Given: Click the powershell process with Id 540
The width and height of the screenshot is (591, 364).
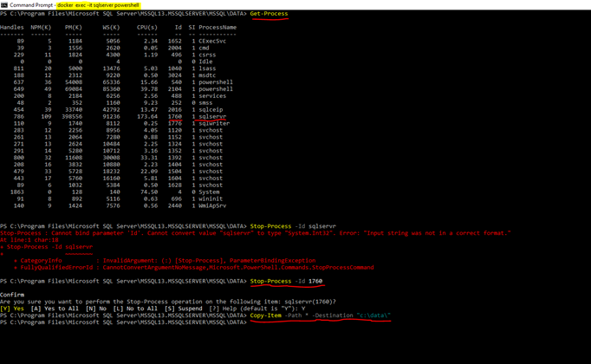Looking at the screenshot, I should [216, 82].
